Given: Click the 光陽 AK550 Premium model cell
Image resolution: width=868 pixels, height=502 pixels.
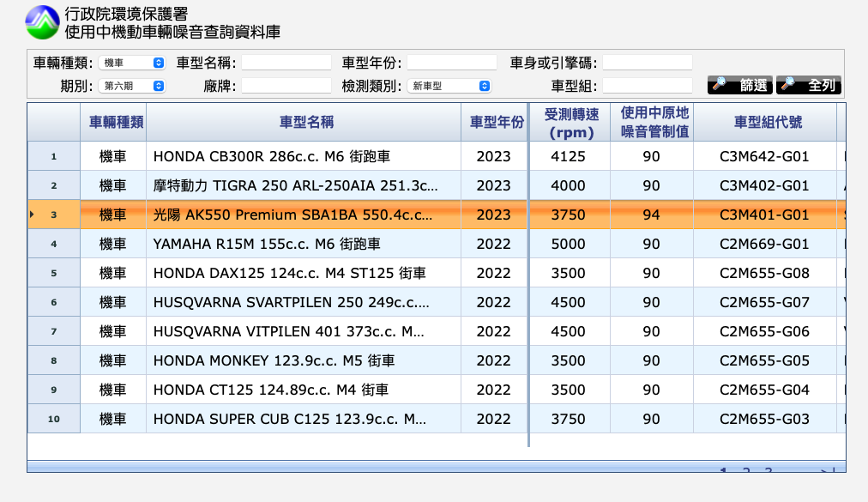Looking at the screenshot, I should [x=304, y=215].
